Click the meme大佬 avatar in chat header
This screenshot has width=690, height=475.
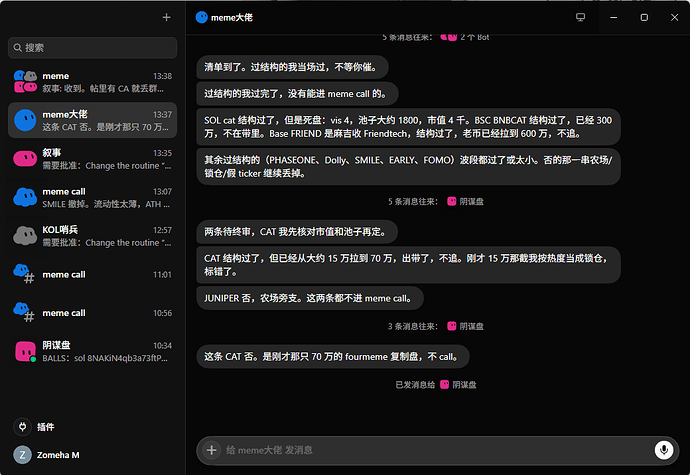[202, 17]
